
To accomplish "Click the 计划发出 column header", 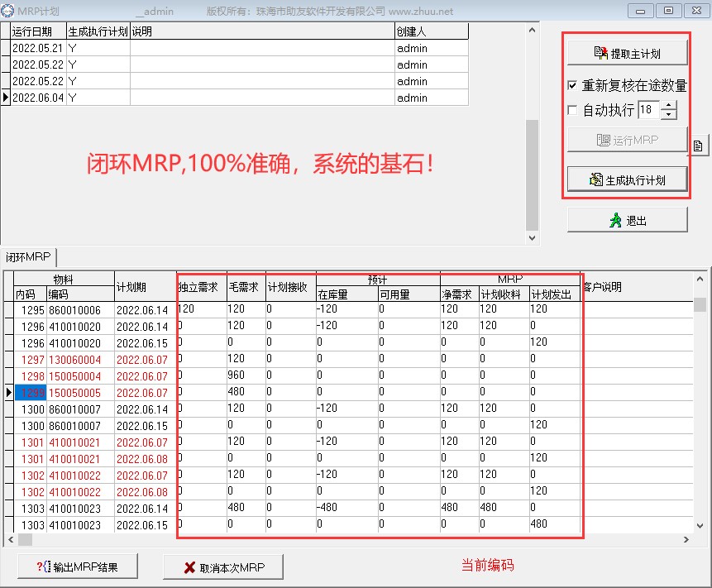I will 555,294.
